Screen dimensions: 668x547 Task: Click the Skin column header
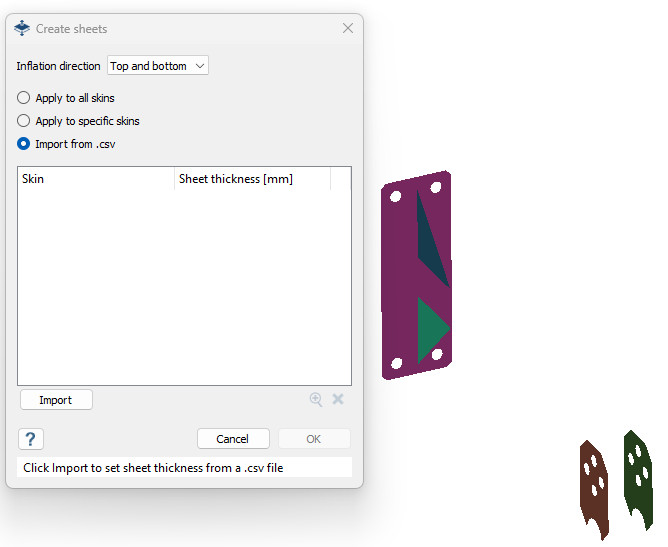(96, 179)
